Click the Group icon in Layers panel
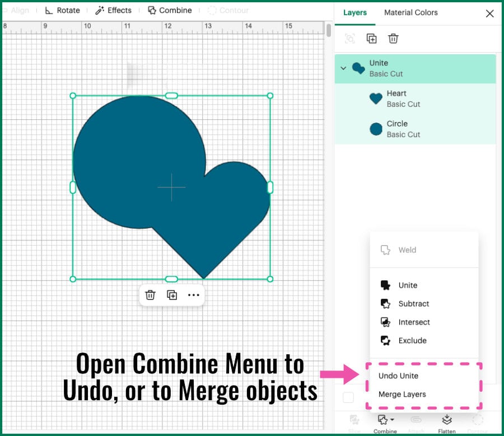This screenshot has width=504, height=436. [x=349, y=39]
